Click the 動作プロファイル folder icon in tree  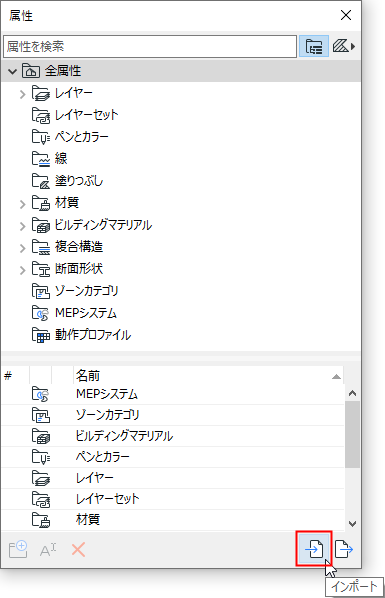tap(41, 336)
